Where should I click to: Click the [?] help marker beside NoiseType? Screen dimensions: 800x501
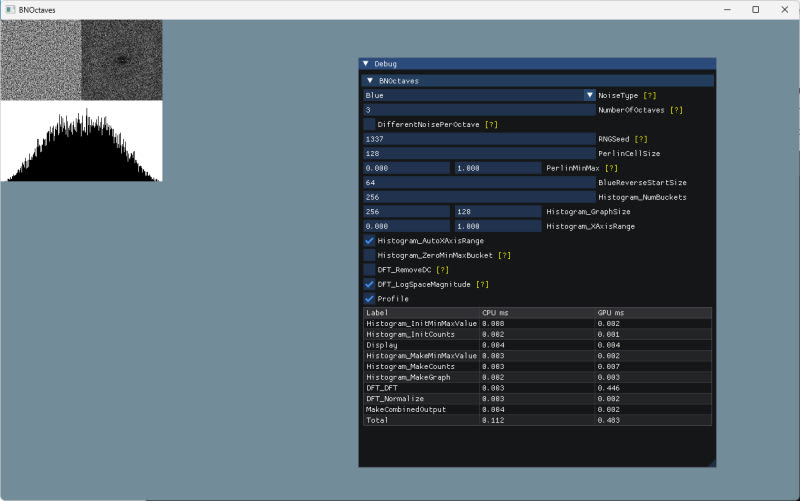click(x=650, y=95)
